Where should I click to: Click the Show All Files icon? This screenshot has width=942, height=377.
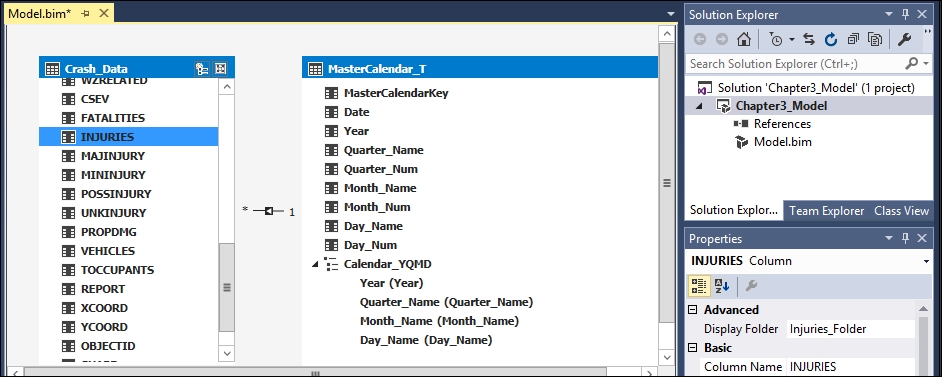tap(875, 39)
